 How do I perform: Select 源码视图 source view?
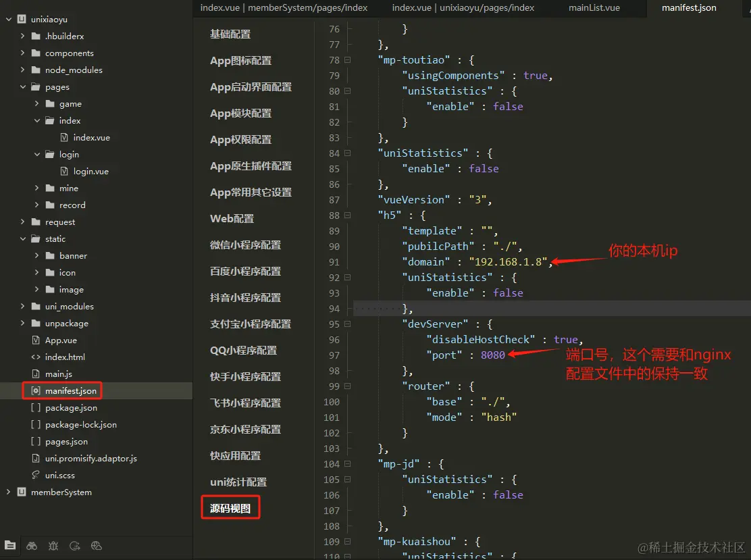[x=230, y=508]
